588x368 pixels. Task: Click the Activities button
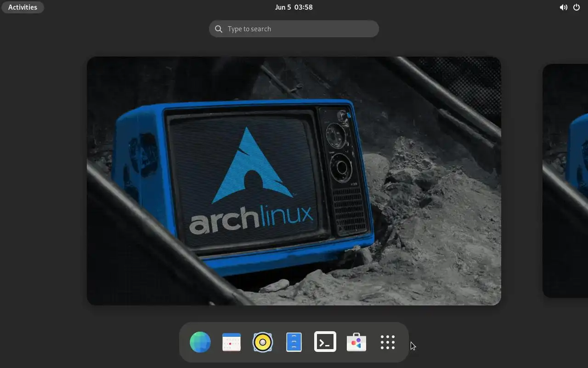(23, 7)
